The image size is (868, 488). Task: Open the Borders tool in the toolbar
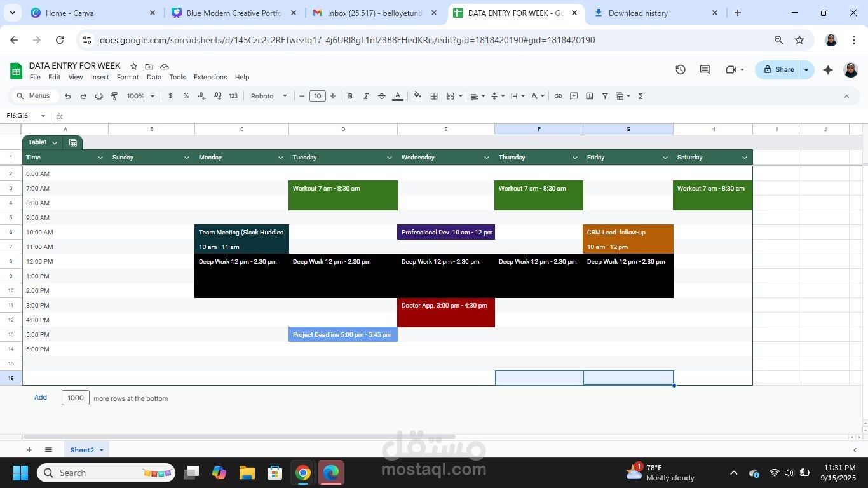pos(434,96)
